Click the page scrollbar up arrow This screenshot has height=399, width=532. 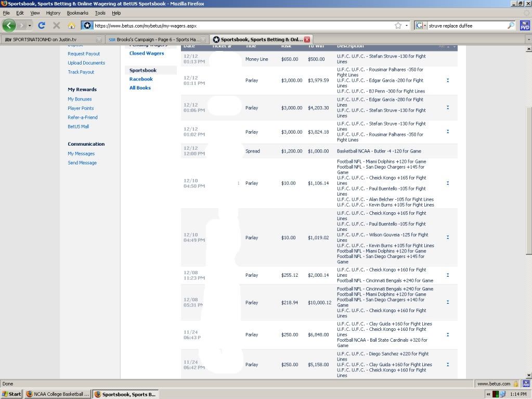pyautogui.click(x=528, y=49)
